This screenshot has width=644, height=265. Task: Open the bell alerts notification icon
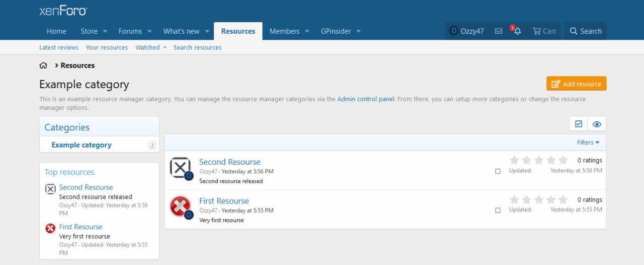(x=517, y=31)
